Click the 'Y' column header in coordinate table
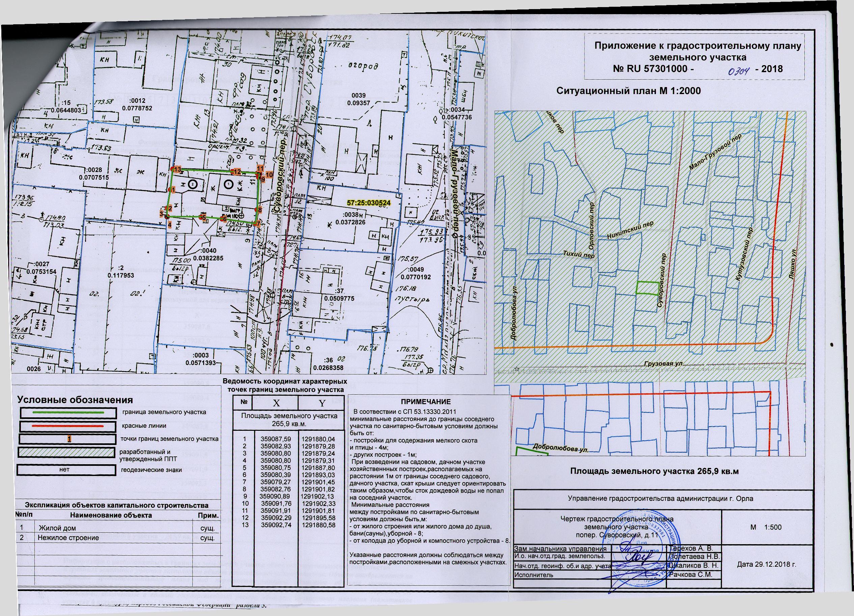The width and height of the screenshot is (854, 616). tap(322, 403)
